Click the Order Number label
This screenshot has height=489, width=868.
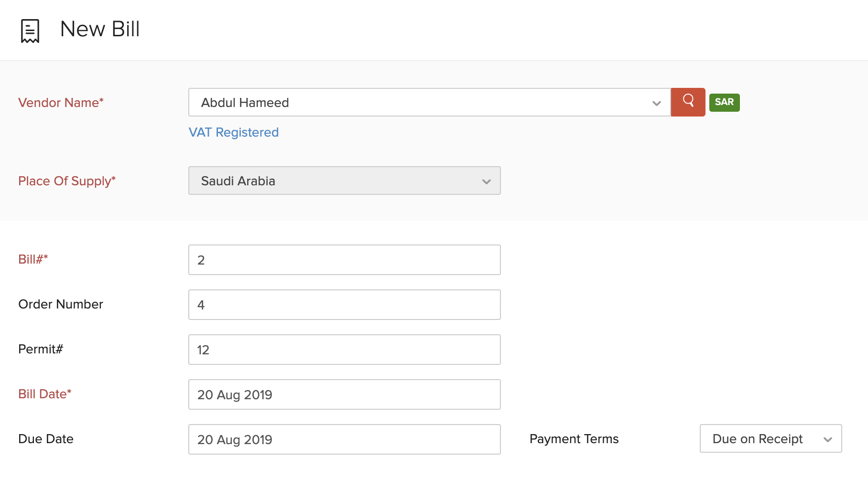coord(61,304)
